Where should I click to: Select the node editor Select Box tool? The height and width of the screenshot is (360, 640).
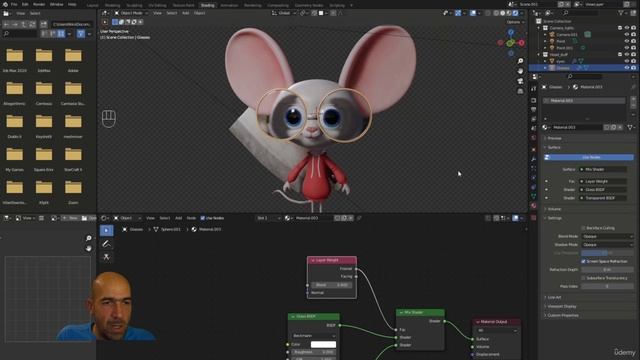[107, 231]
